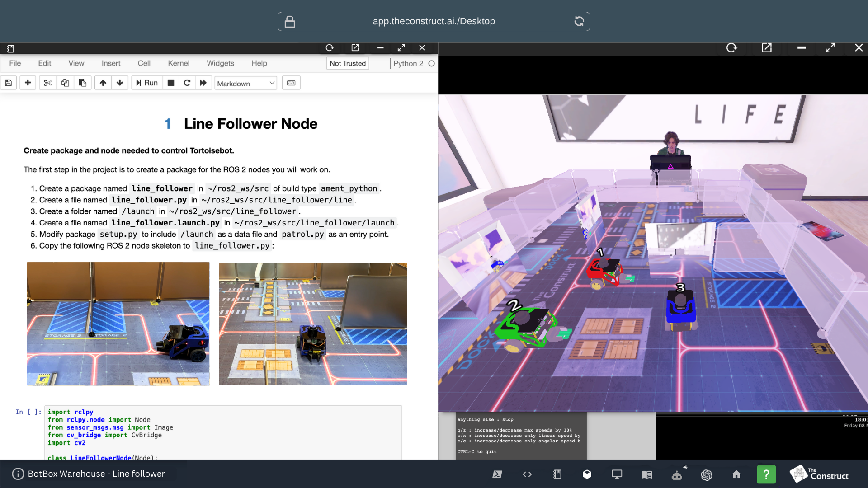Open the AI assistant dock icon
The height and width of the screenshot is (488, 868).
point(707,474)
